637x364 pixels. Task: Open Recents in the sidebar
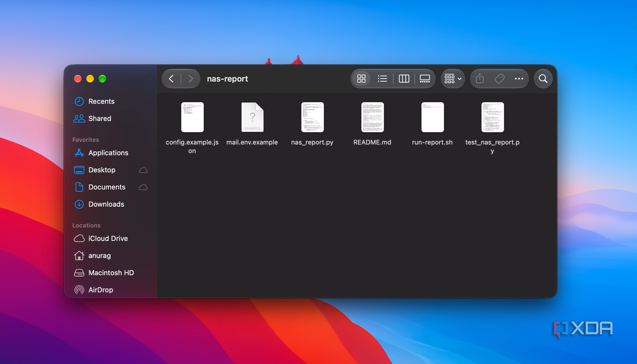[x=102, y=101]
